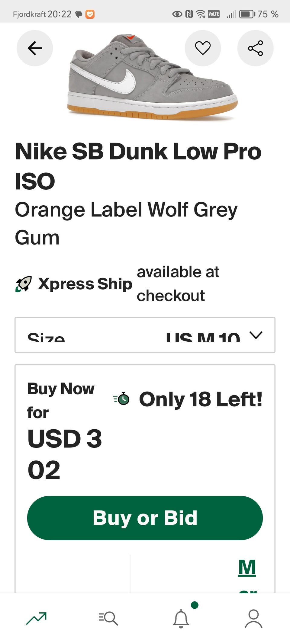Tap the Xpress Ship rocket icon
Image resolution: width=290 pixels, height=644 pixels.
[24, 284]
